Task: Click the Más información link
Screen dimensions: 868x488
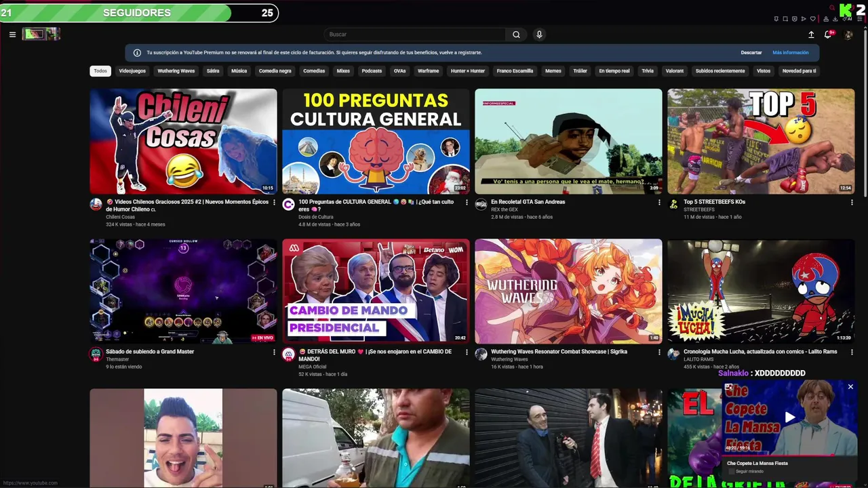Action: coord(791,53)
